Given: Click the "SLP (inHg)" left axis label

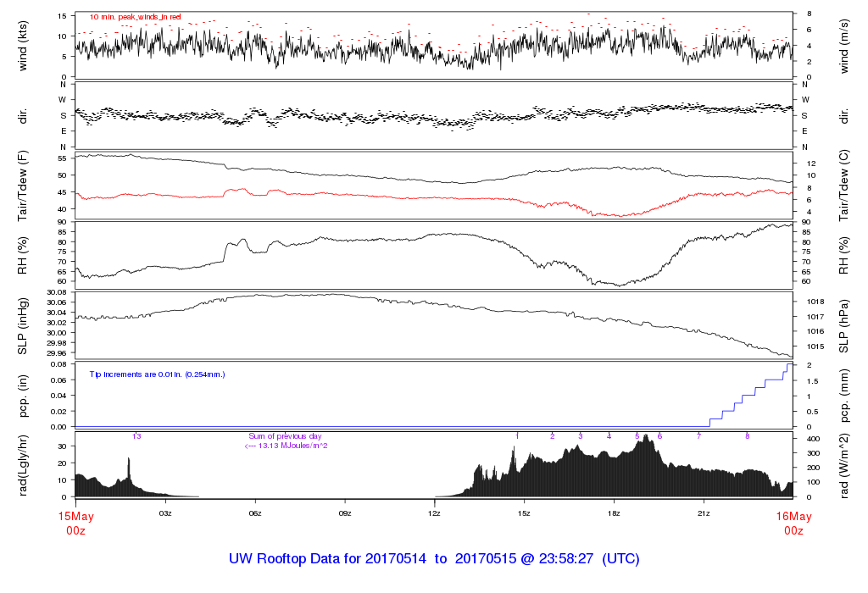Looking at the screenshot, I should [23, 327].
